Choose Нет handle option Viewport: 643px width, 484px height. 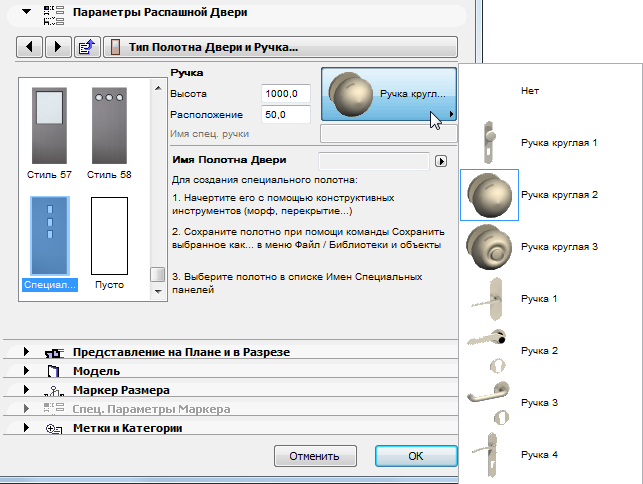pyautogui.click(x=529, y=91)
